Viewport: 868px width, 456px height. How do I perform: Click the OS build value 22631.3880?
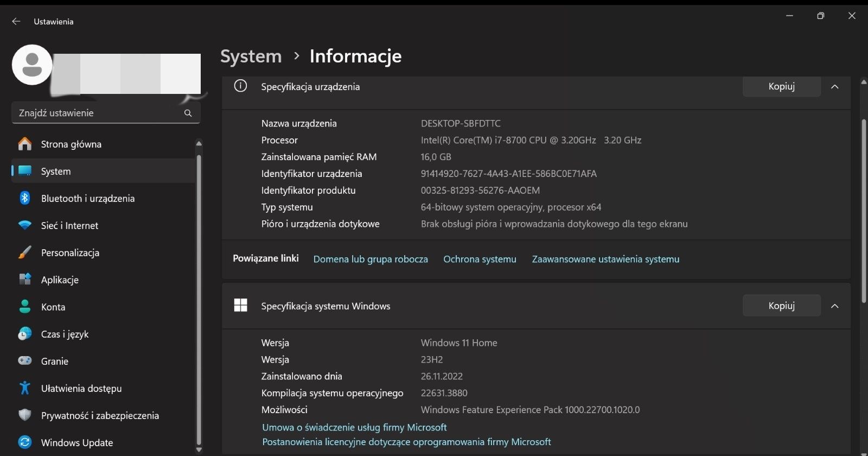coord(444,393)
